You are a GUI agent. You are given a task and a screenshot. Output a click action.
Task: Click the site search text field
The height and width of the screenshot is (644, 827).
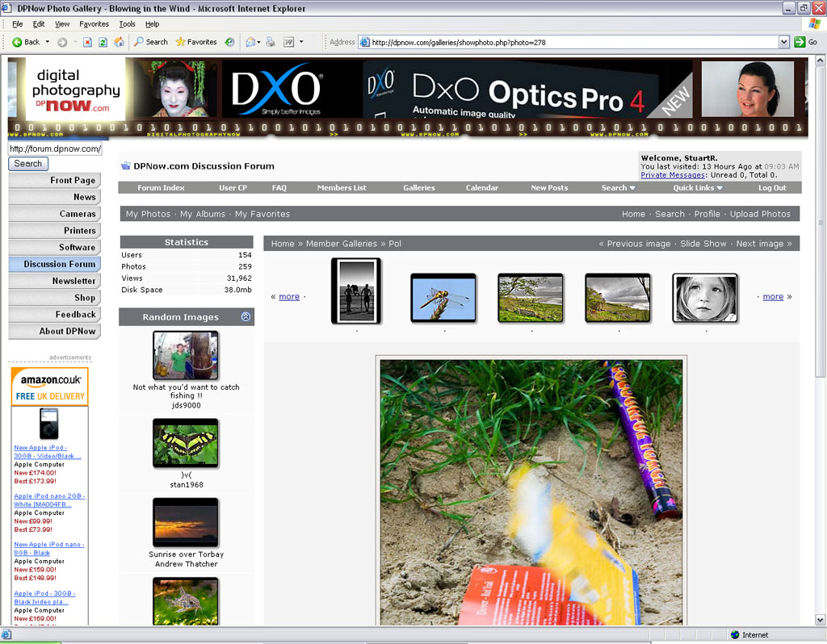[55, 148]
